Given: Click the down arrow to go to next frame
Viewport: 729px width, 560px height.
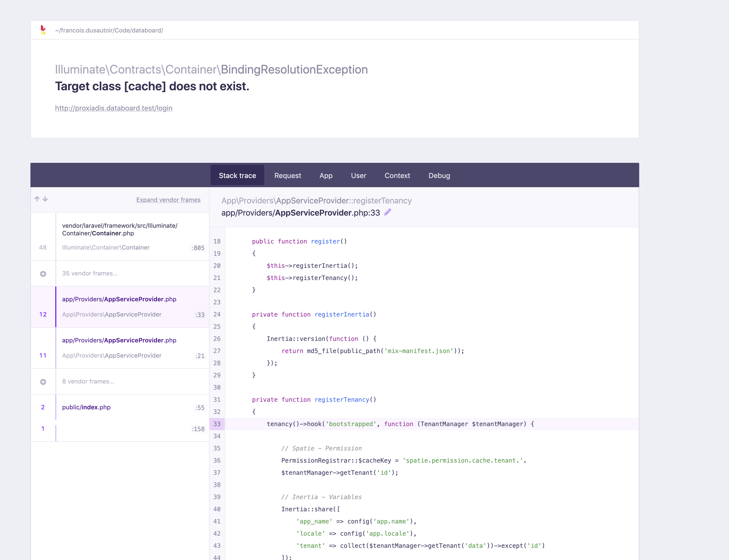Looking at the screenshot, I should tap(45, 199).
